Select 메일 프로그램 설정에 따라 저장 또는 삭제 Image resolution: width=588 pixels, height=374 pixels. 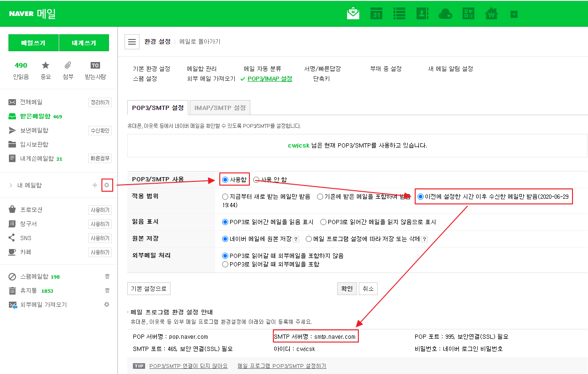click(309, 239)
